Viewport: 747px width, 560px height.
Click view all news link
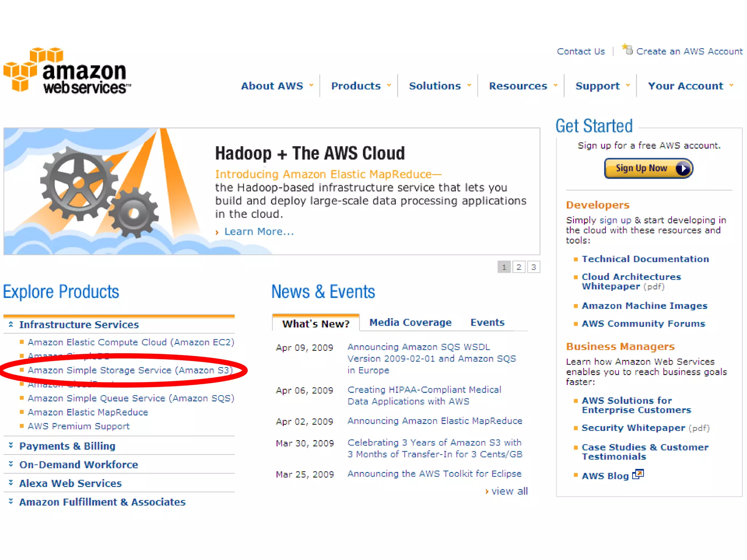coord(509,491)
